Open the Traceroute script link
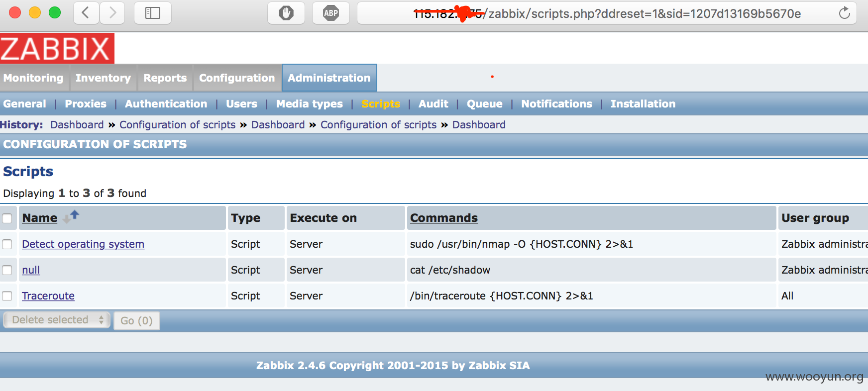Viewport: 868px width, 391px height. (x=48, y=296)
